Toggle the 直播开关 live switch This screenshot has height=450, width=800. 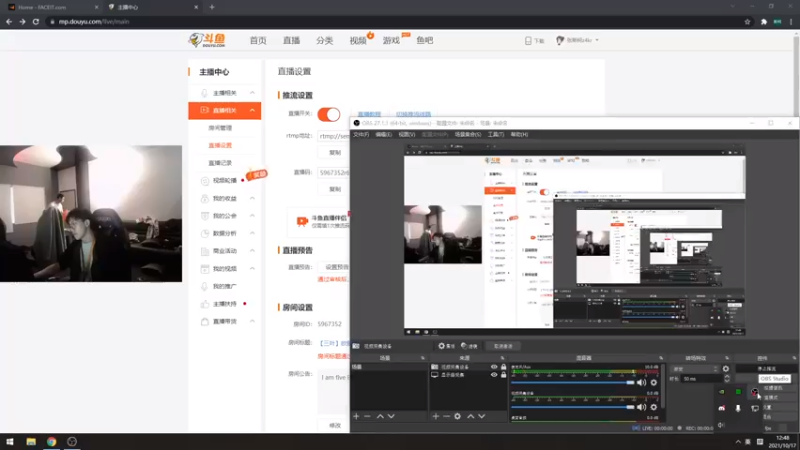tap(329, 114)
